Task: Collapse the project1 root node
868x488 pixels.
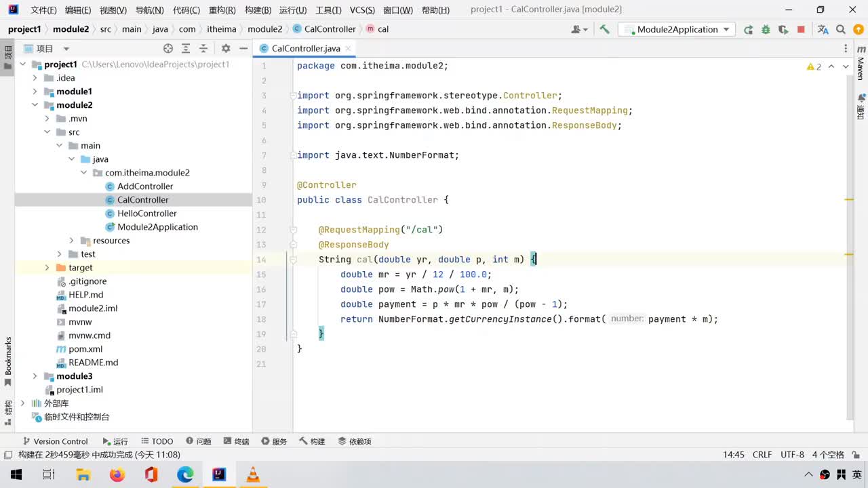Action: [23, 64]
